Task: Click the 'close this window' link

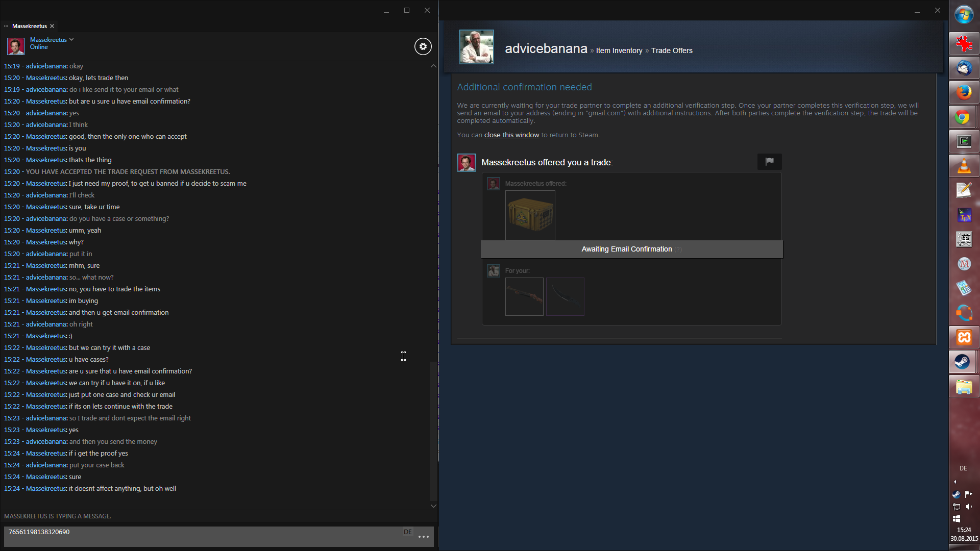Action: [511, 135]
